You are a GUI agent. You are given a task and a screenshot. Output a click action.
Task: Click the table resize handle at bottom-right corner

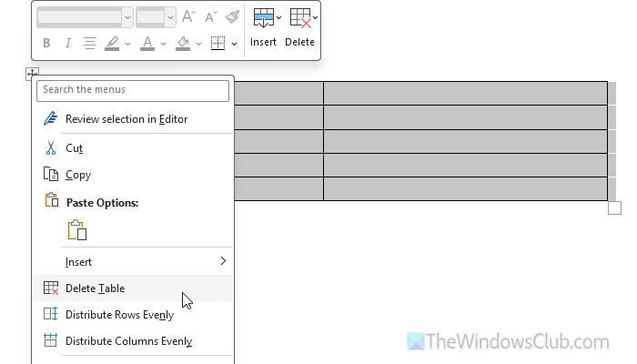pyautogui.click(x=614, y=207)
